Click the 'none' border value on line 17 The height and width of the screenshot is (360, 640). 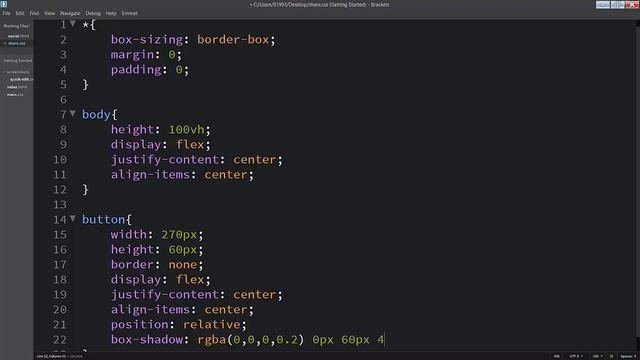click(182, 264)
